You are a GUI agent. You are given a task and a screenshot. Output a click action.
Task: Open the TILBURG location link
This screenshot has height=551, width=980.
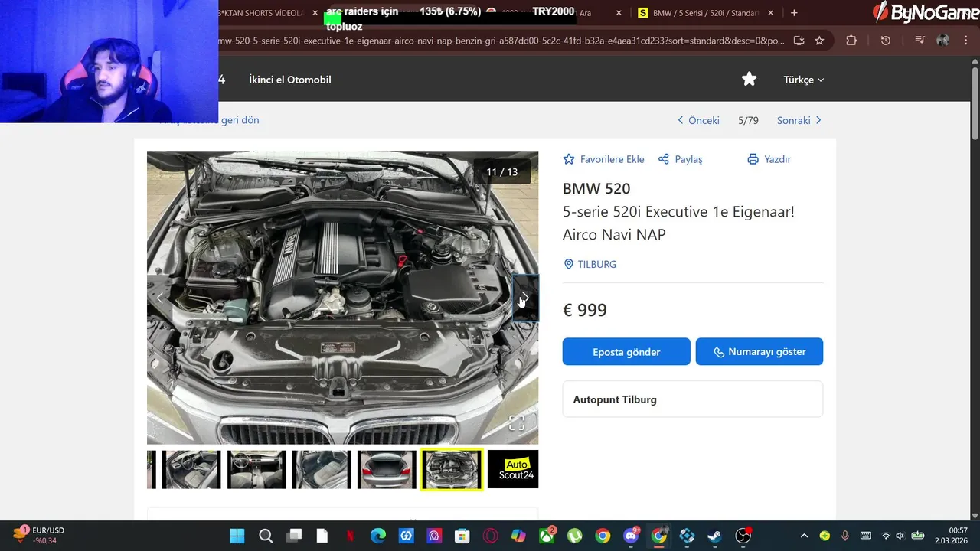point(590,264)
